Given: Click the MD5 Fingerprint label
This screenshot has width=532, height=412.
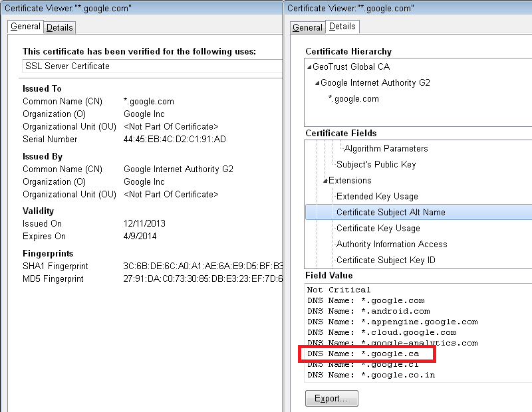Looking at the screenshot, I should coord(53,278).
